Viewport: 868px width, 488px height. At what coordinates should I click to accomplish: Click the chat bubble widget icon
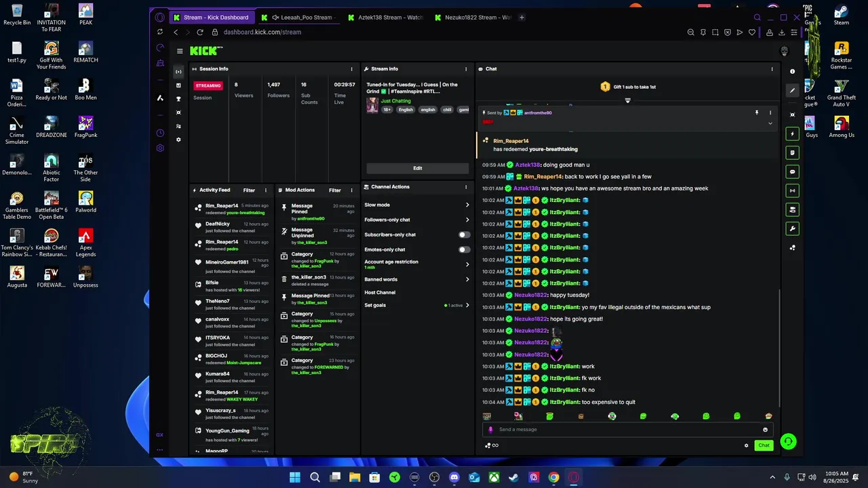pos(792,171)
